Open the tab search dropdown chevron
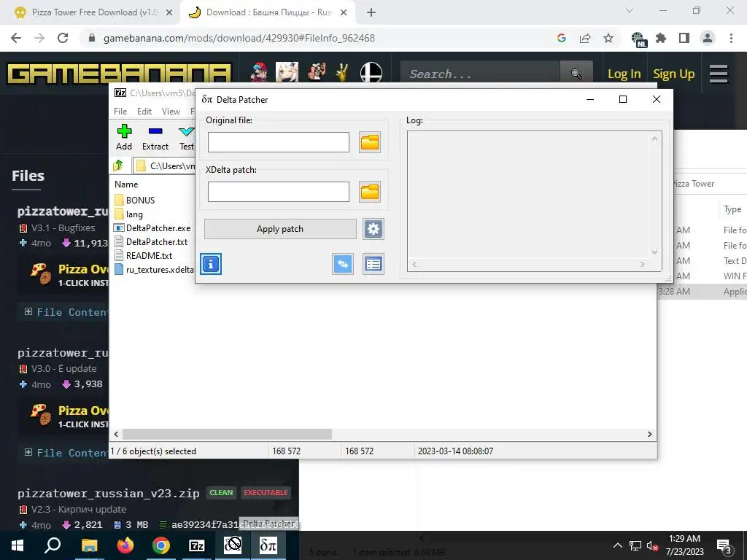The height and width of the screenshot is (560, 747). pyautogui.click(x=630, y=10)
